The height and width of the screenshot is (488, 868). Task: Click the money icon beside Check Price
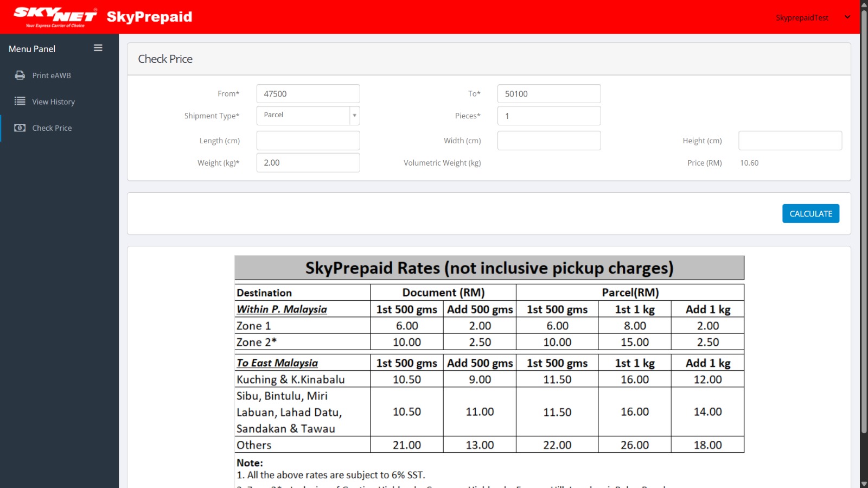tap(20, 128)
